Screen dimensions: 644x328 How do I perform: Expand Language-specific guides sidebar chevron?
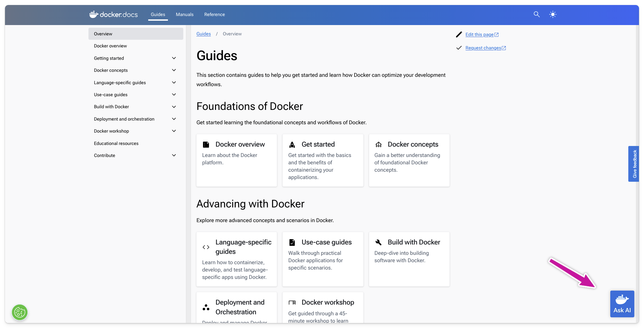(x=174, y=83)
